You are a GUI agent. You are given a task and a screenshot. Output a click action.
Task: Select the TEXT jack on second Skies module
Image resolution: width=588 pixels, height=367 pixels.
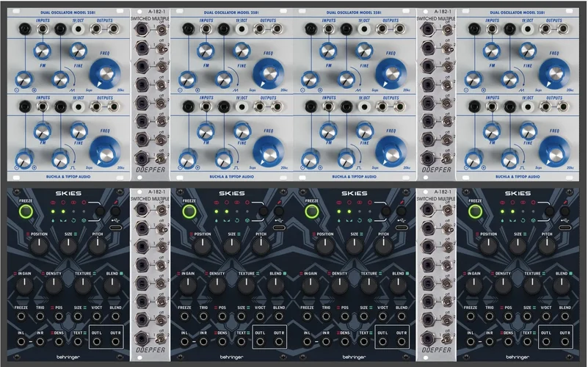click(241, 341)
